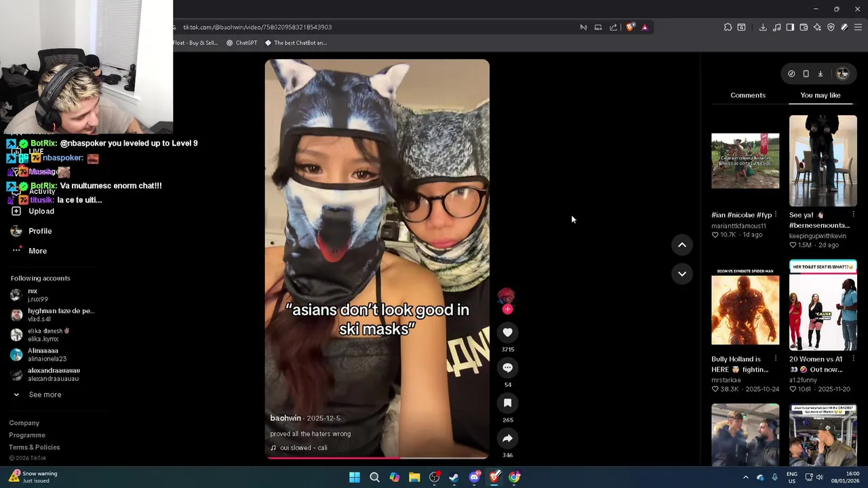
Task: Open more options for '#ian #nicolae #fyp' video
Action: (776, 215)
